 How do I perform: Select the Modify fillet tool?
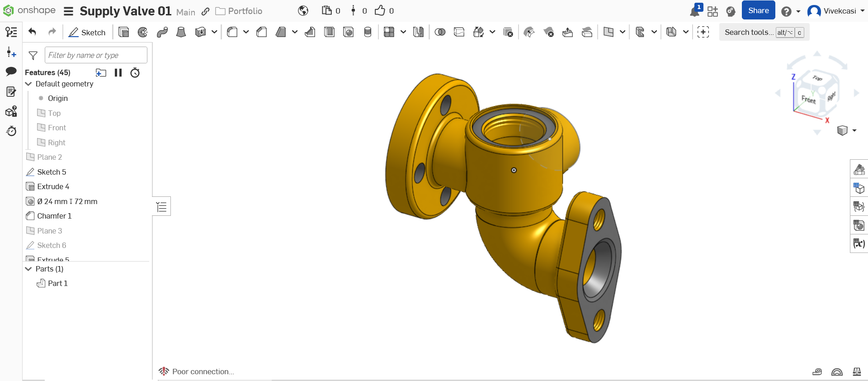pos(529,32)
